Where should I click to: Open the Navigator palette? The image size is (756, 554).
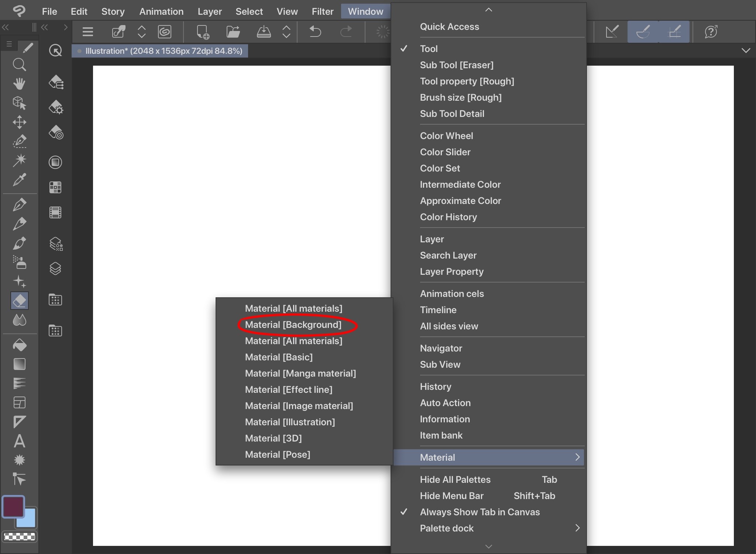point(489,348)
